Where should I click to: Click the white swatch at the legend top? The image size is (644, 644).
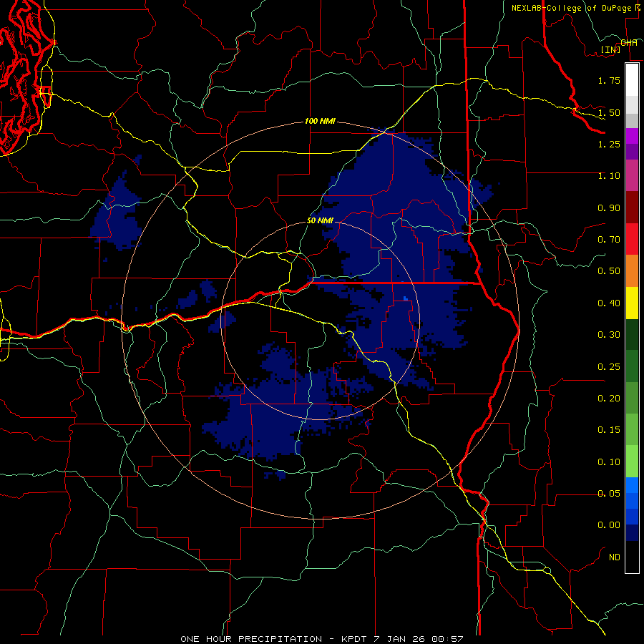(632, 79)
